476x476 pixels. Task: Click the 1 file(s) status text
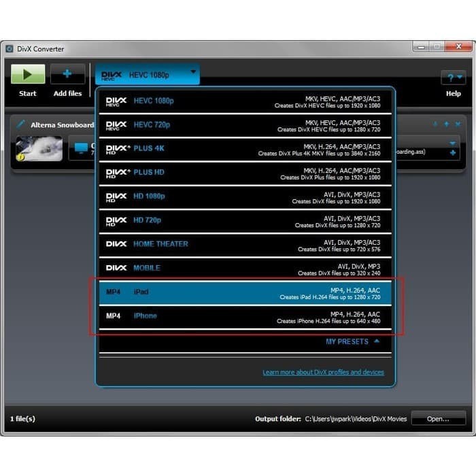(22, 419)
